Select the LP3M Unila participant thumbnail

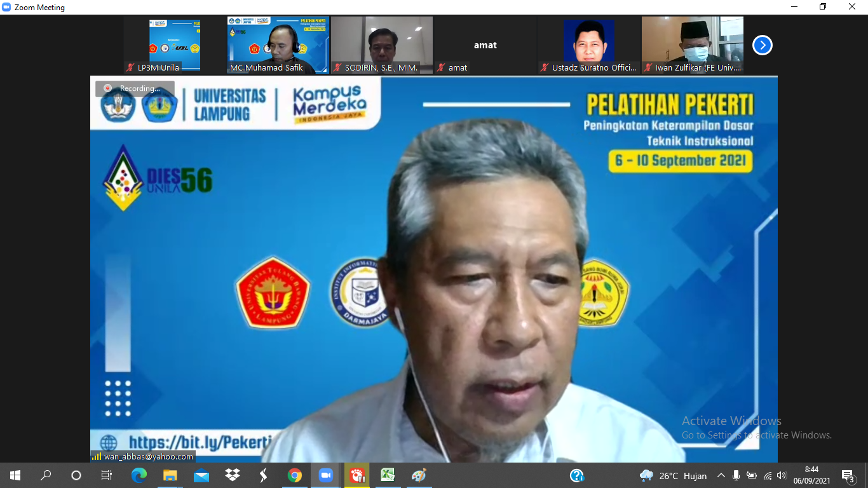coord(175,44)
